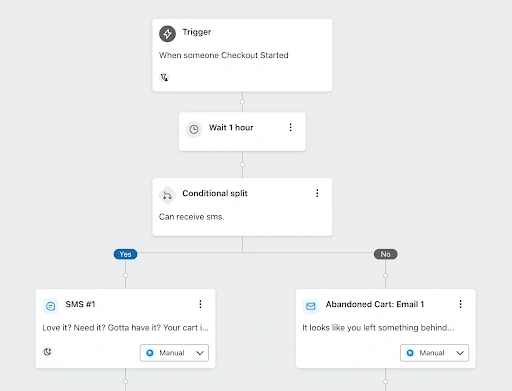512x391 pixels.
Task: Select the No branch label
Action: (x=385, y=254)
